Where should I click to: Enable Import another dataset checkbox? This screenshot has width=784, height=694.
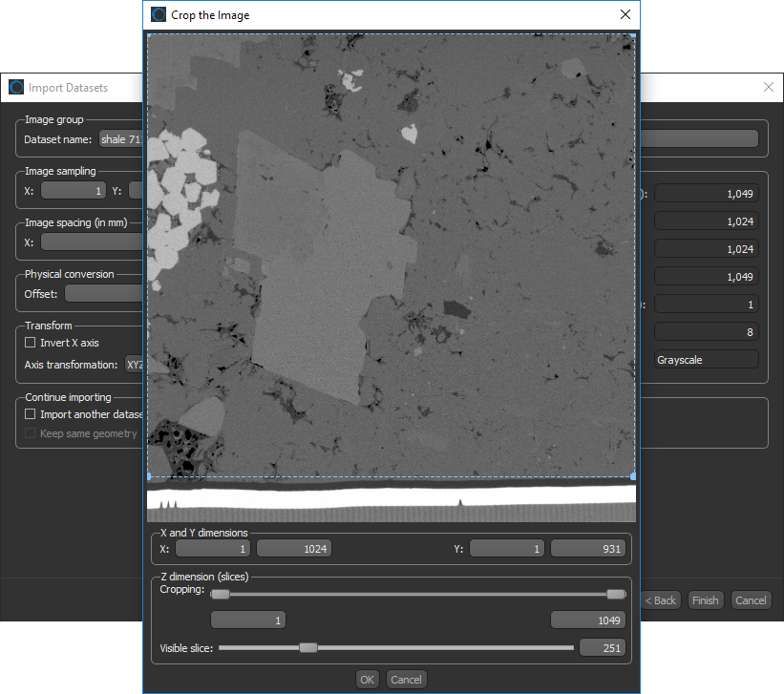point(31,414)
